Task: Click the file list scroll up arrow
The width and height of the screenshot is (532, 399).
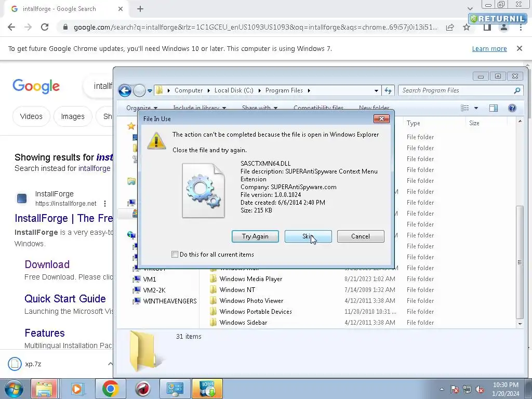Action: click(x=520, y=121)
